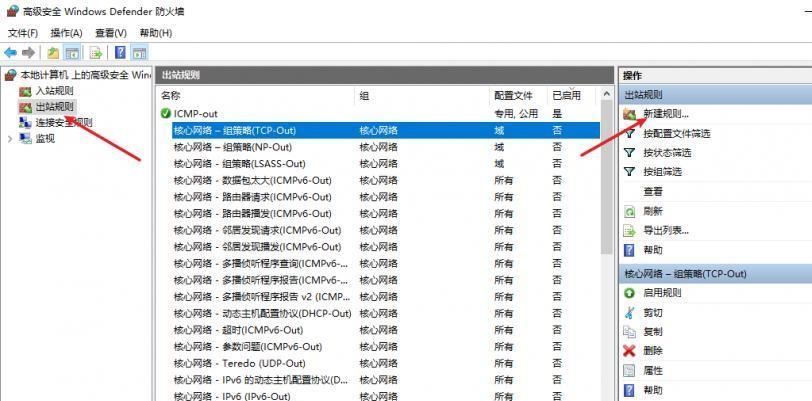Toggle the console tree pane toolbar icon

[72, 52]
